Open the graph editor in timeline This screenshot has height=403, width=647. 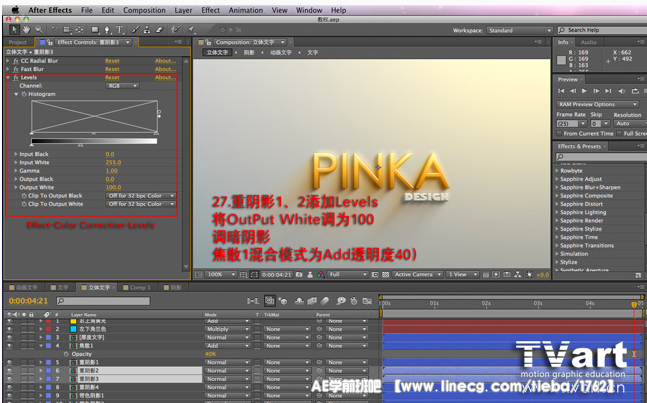point(367,301)
